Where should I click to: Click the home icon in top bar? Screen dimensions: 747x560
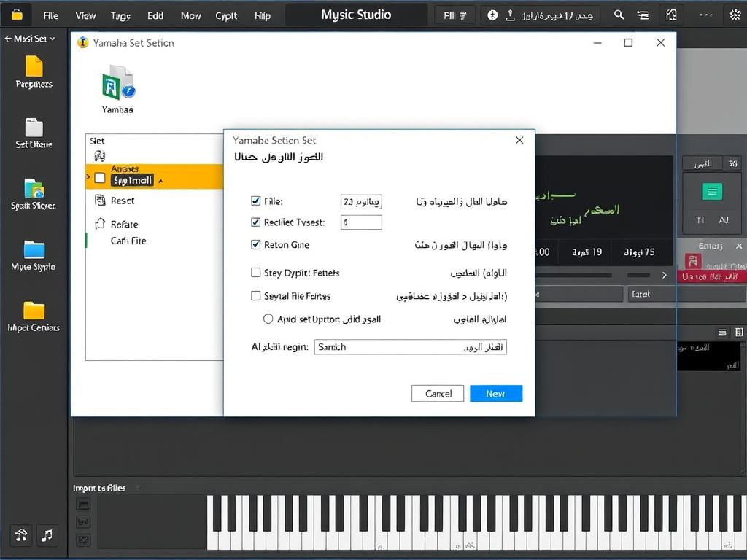click(671, 15)
